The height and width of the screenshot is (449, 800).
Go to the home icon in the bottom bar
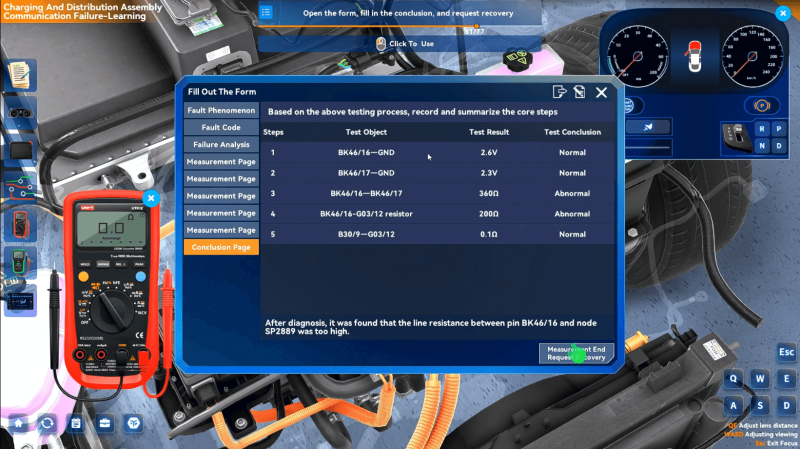(18, 423)
